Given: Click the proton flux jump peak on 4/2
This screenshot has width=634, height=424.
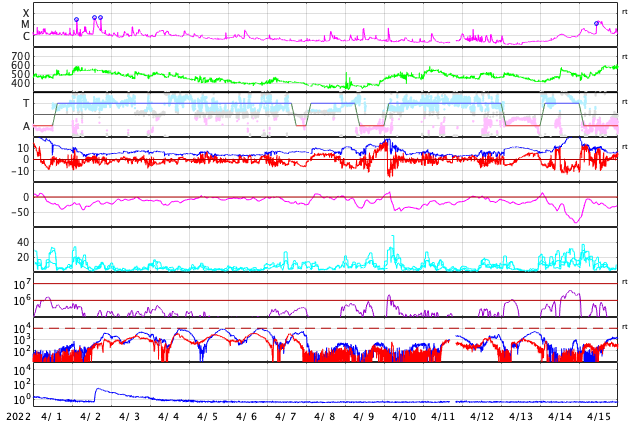Looking at the screenshot, I should (97, 389).
